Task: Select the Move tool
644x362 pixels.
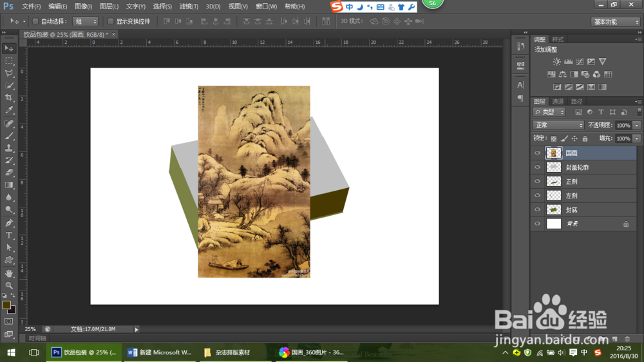Action: coord(8,48)
